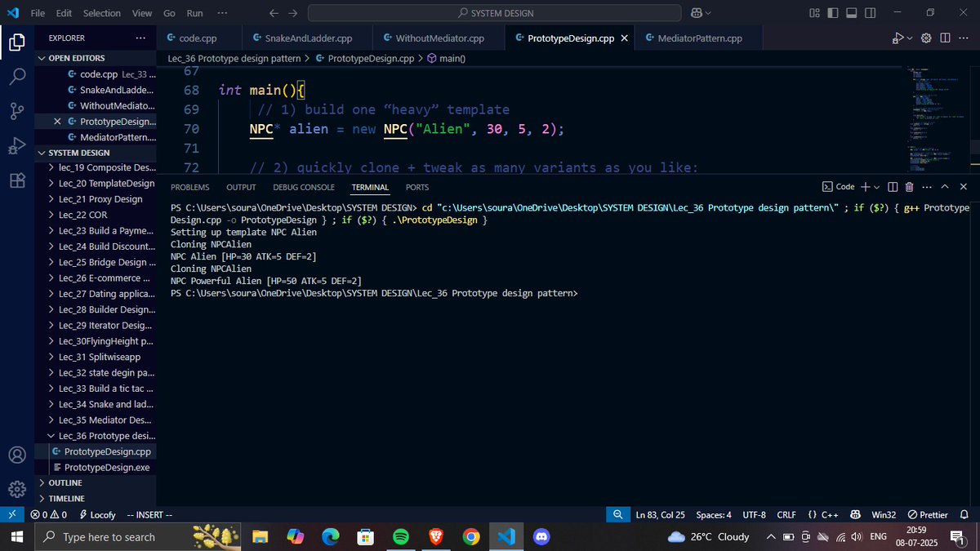Close the terminal panel

963,187
